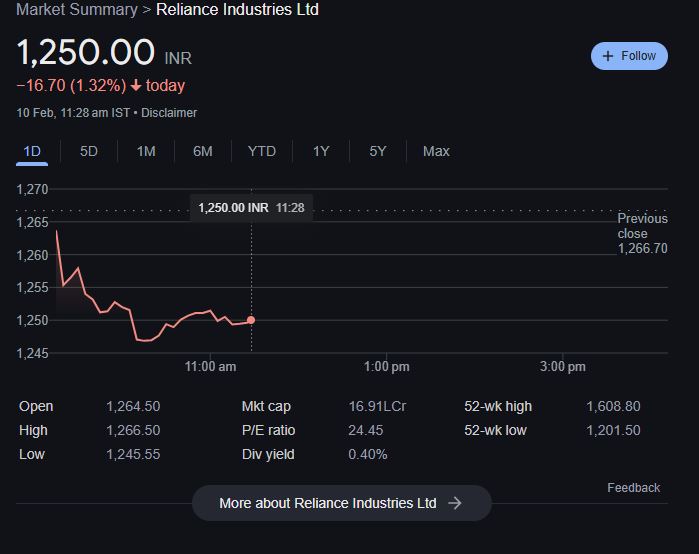This screenshot has width=699, height=554.
Task: Click the Div yield label
Action: pyautogui.click(x=268, y=455)
